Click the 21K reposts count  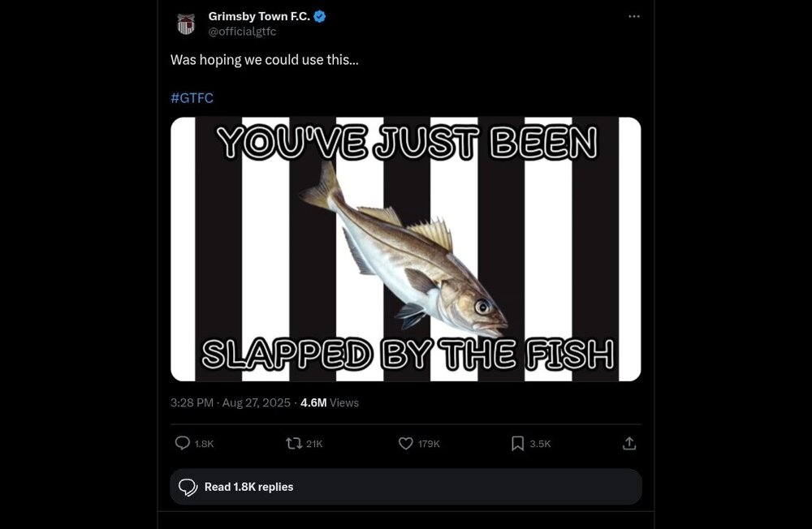[x=314, y=444]
